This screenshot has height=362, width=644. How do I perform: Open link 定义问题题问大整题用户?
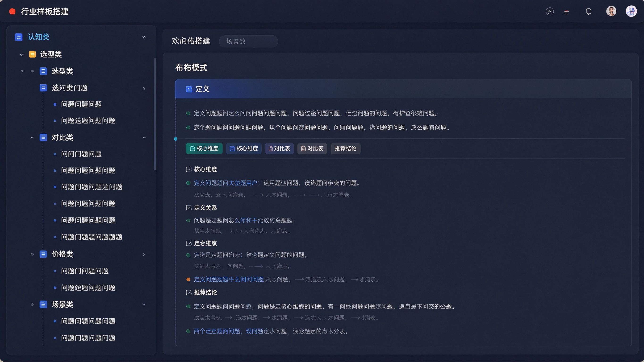[225, 183]
